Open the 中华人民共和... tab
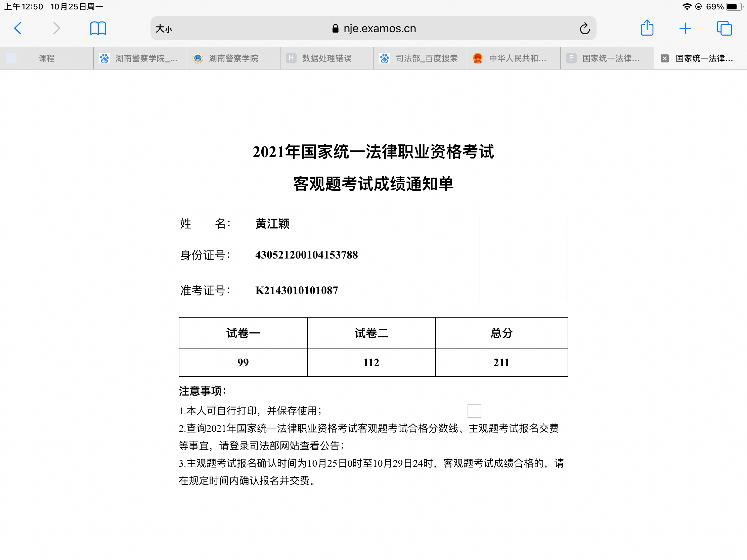The width and height of the screenshot is (747, 560). 514,58
